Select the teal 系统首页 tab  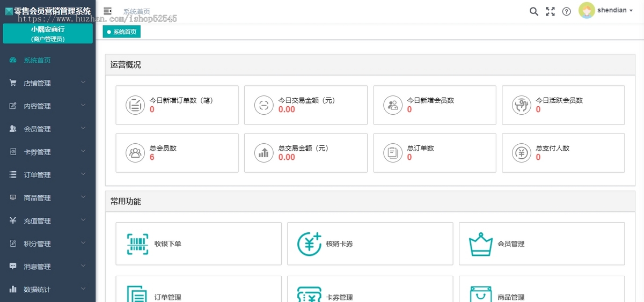pyautogui.click(x=122, y=32)
